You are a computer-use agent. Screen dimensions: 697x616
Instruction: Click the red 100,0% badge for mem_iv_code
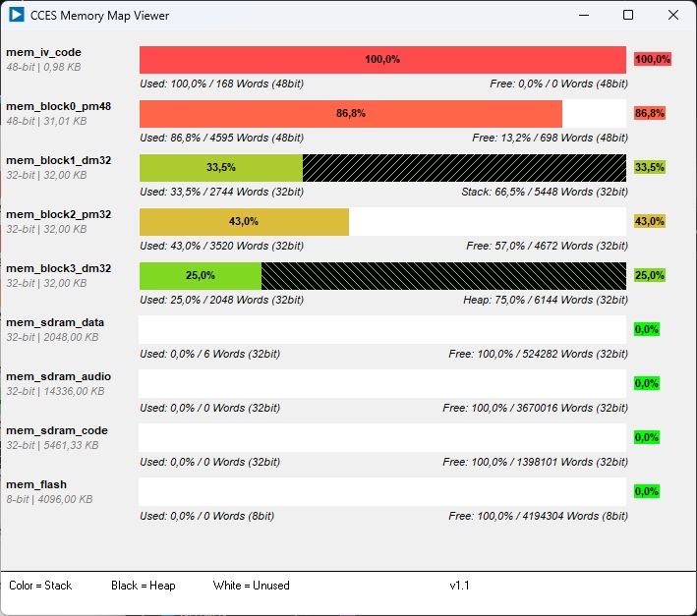coord(652,60)
